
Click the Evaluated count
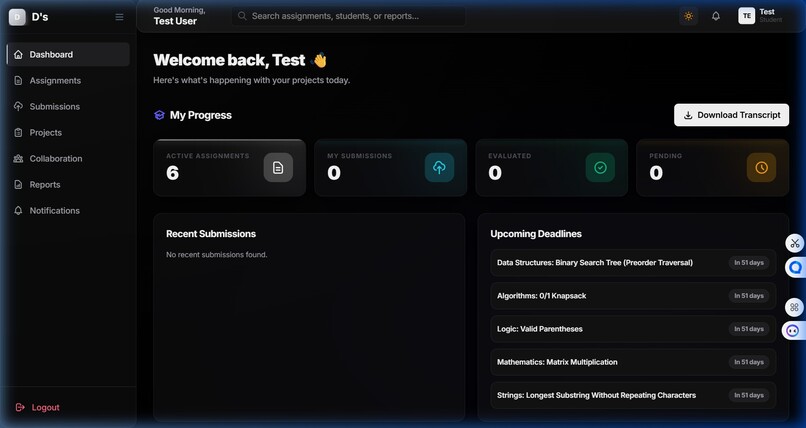point(495,173)
